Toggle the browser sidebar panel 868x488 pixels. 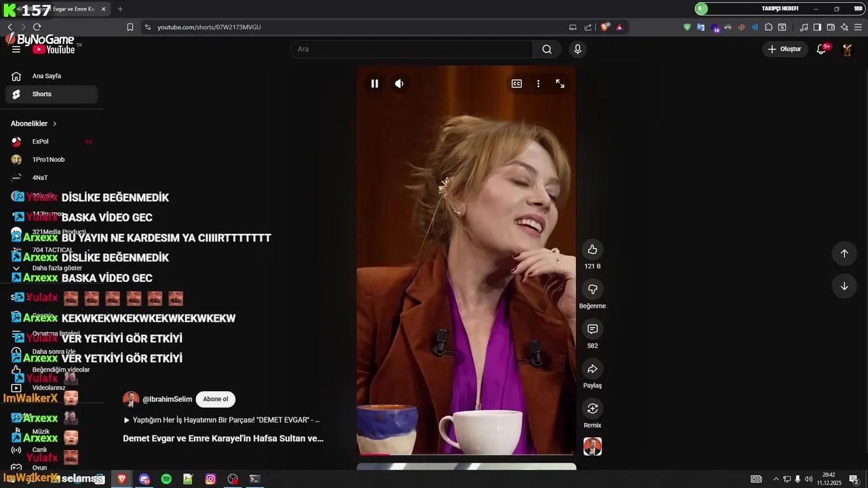pos(817,27)
